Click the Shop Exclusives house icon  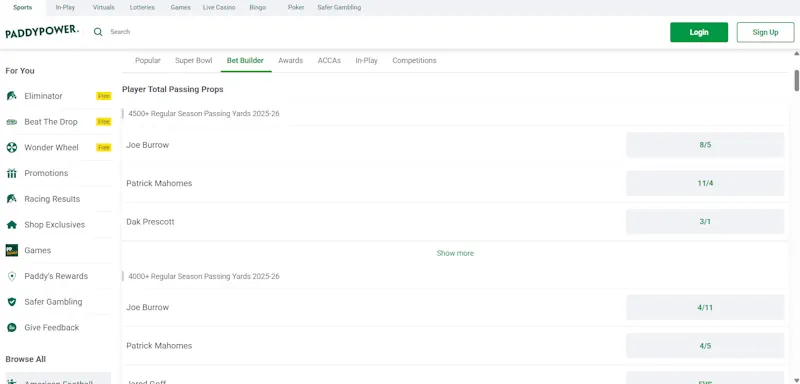[x=11, y=224]
